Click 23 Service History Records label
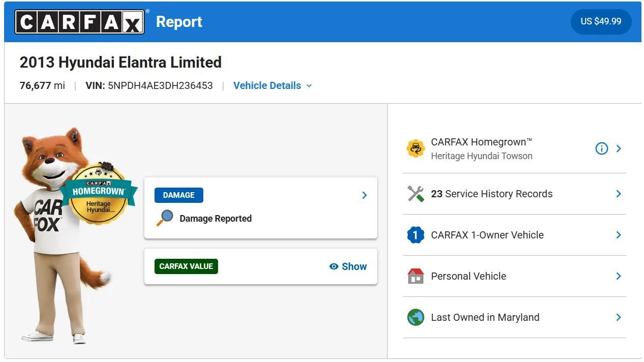 click(x=492, y=194)
